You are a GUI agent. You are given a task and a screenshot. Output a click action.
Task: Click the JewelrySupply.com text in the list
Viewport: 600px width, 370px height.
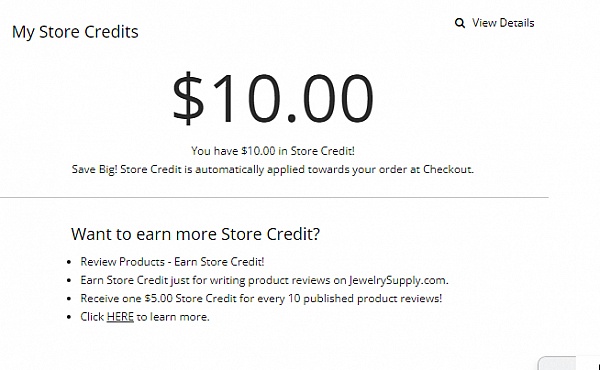[398, 280]
